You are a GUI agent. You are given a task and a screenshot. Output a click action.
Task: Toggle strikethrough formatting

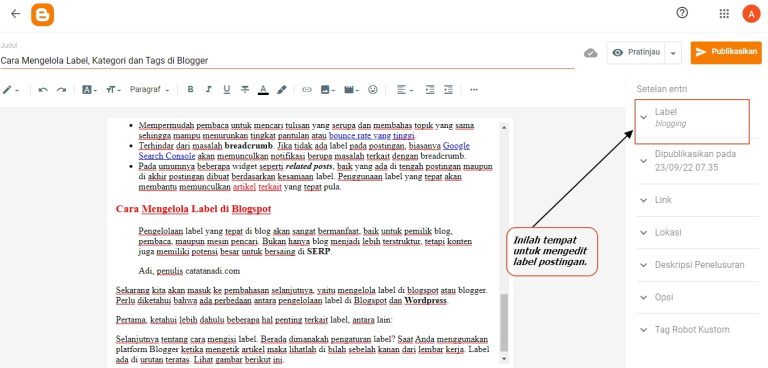click(x=245, y=90)
